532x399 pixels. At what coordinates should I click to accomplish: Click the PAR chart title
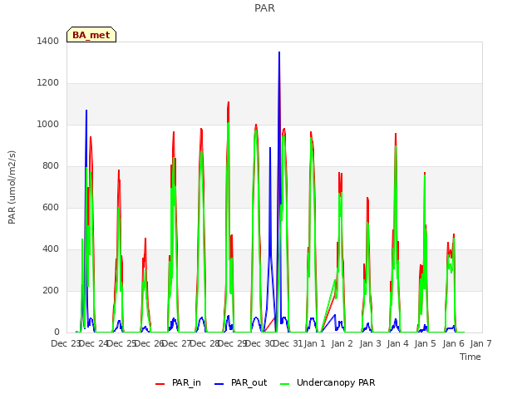click(264, 8)
